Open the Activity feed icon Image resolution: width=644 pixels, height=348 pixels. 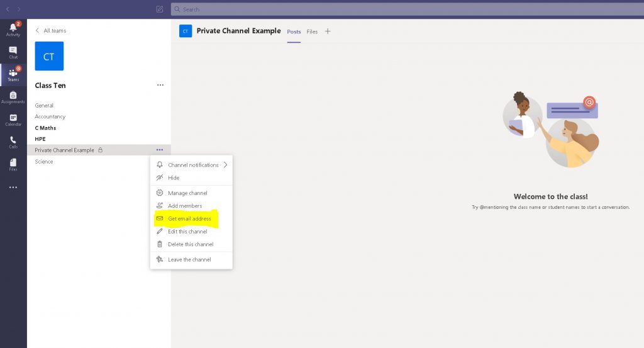13,29
